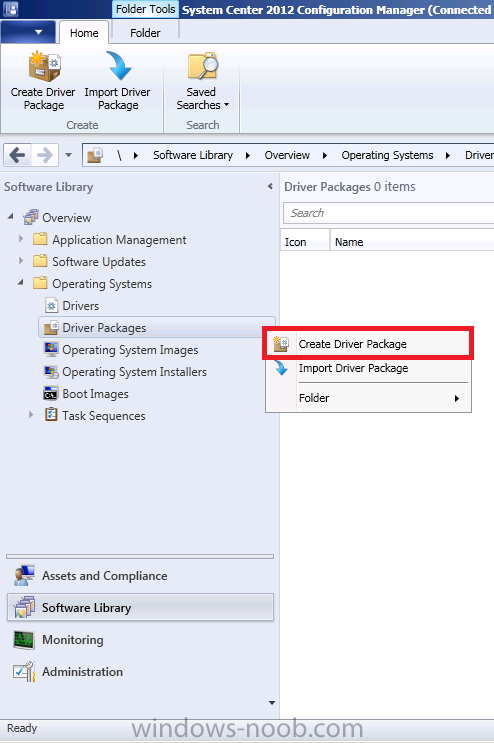The image size is (494, 743).
Task: Select Assets and Compliance workspace
Action: (140, 575)
